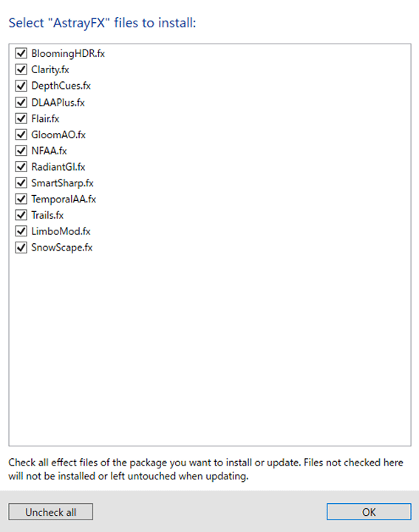This screenshot has width=419, height=532.
Task: Click the TemporalAA.fx file name
Action: [64, 199]
